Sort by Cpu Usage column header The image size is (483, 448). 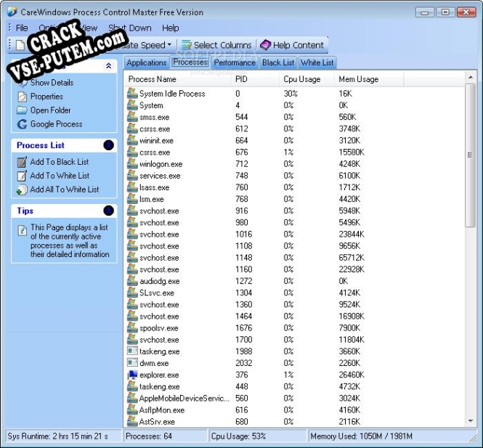point(307,79)
